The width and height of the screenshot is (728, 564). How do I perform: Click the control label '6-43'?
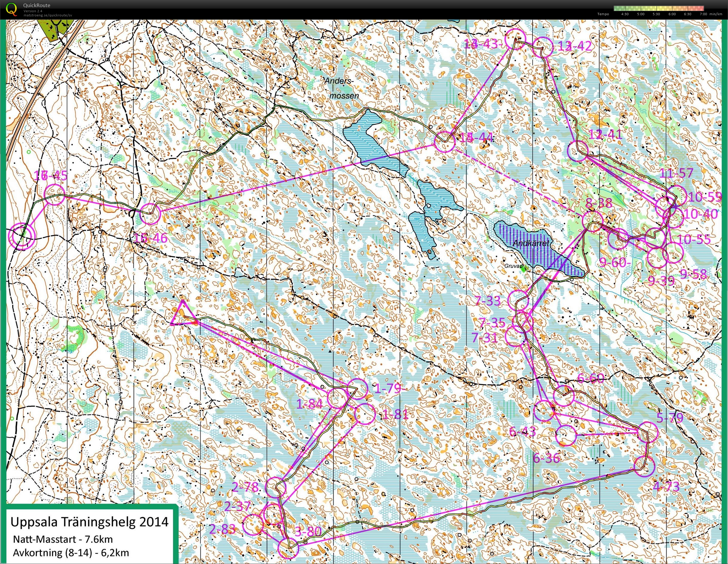[x=523, y=432]
